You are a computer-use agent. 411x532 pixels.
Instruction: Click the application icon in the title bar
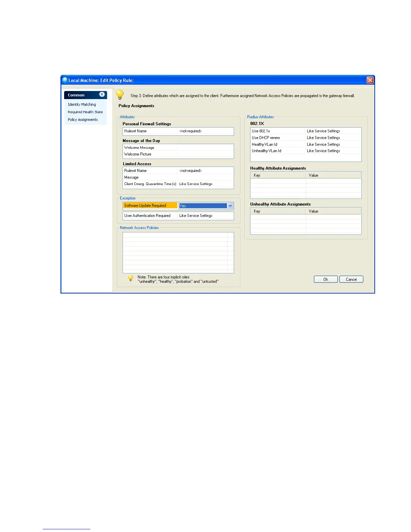[x=65, y=80]
